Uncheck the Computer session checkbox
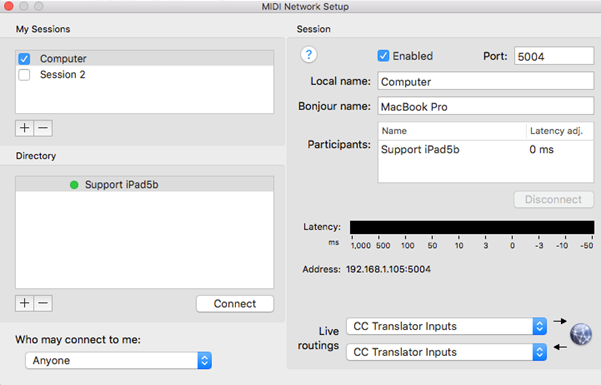 click(24, 59)
